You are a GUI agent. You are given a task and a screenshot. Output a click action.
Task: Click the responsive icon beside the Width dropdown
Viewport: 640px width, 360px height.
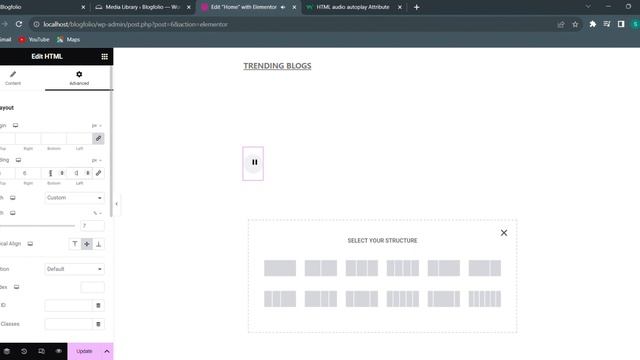point(13,198)
